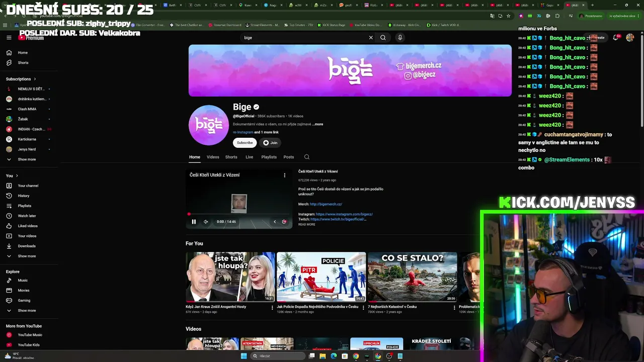Open the Clash MMA subscription
Image resolution: width=644 pixels, height=362 pixels.
point(27,109)
